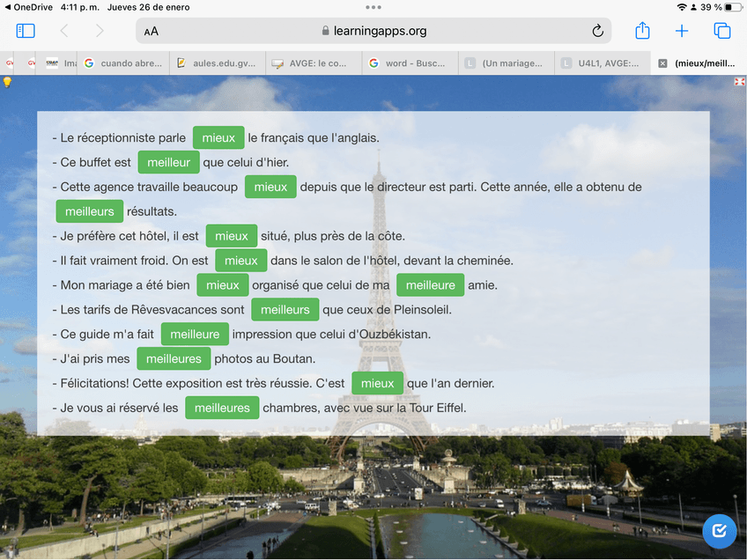Open the share sheet icon
747x560 pixels.
(642, 31)
